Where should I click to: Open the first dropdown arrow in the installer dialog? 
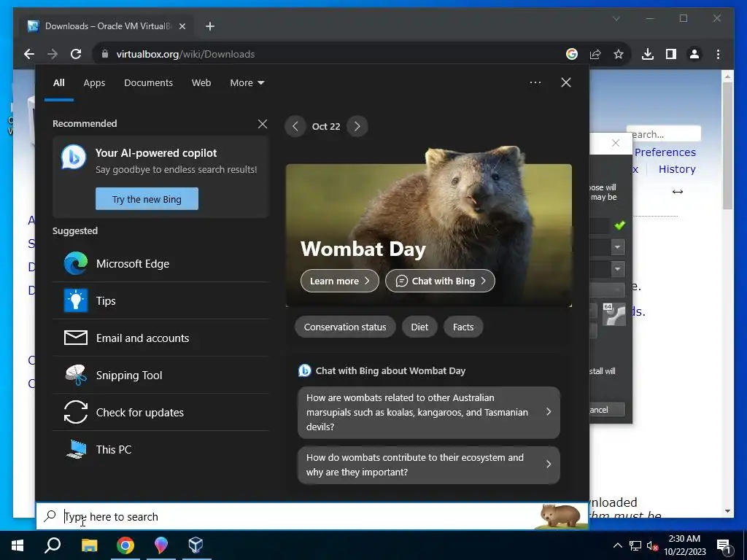(x=618, y=247)
